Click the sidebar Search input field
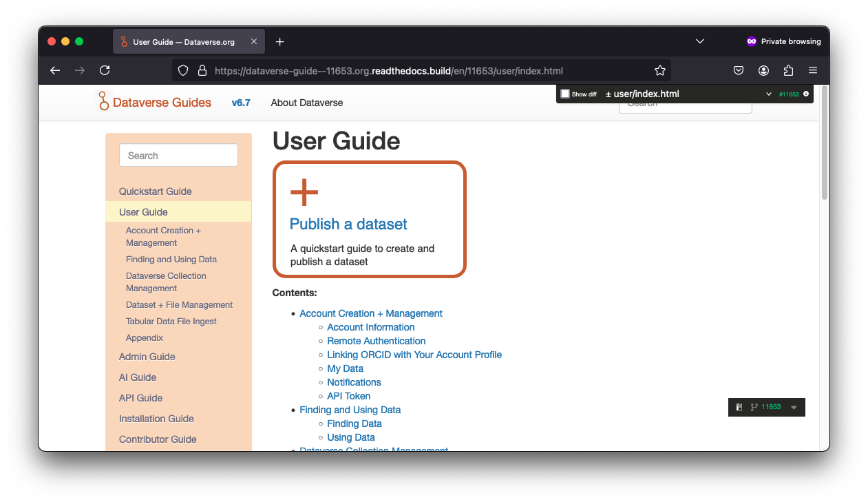The image size is (868, 502). 178,156
